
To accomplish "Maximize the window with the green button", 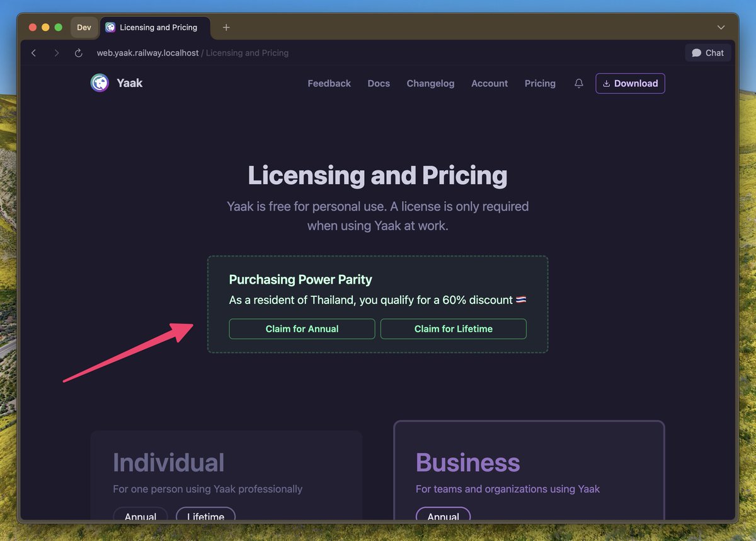I will [59, 27].
